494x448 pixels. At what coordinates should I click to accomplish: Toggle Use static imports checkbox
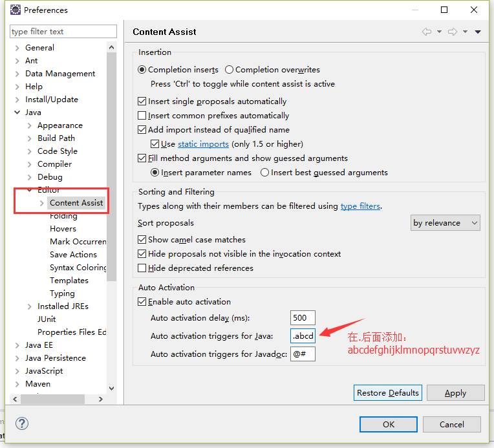point(155,144)
